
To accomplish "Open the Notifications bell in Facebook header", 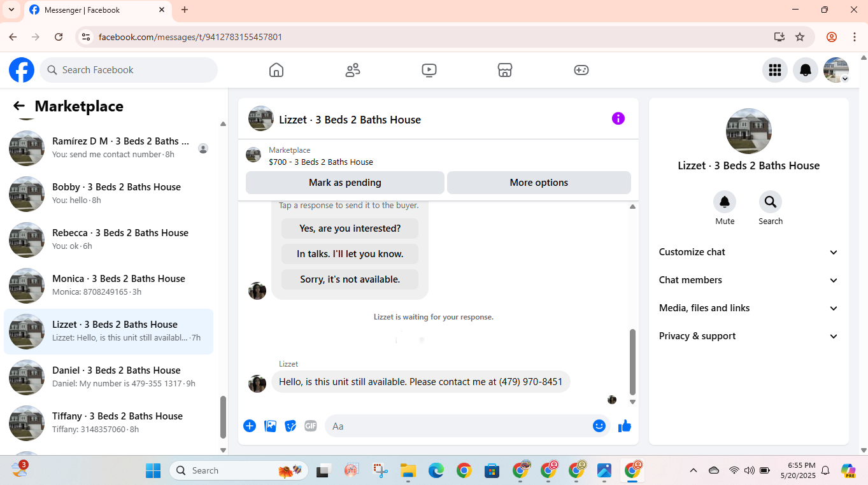I will [806, 70].
